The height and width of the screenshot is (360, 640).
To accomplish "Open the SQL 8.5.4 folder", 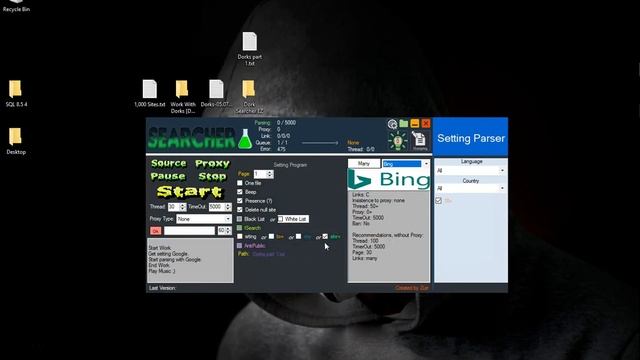I will [16, 93].
